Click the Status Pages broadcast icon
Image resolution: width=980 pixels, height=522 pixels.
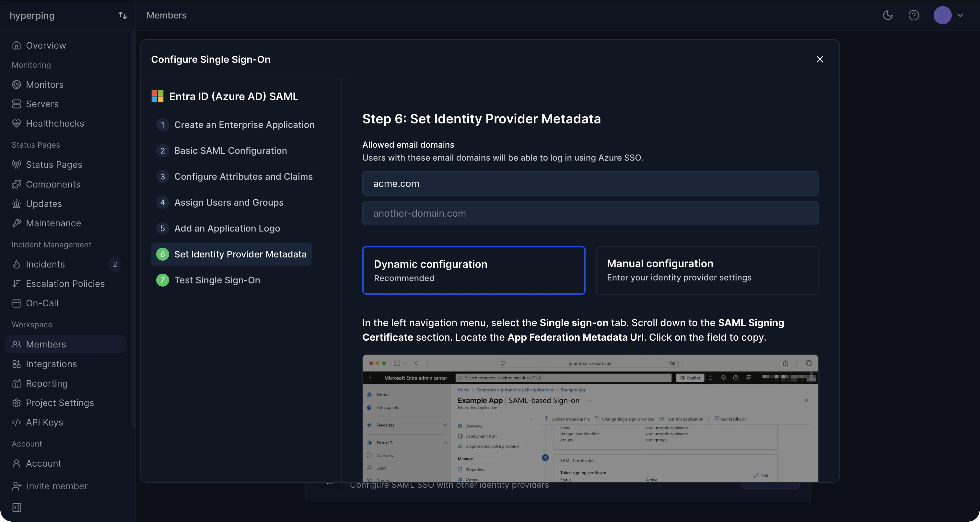click(16, 164)
